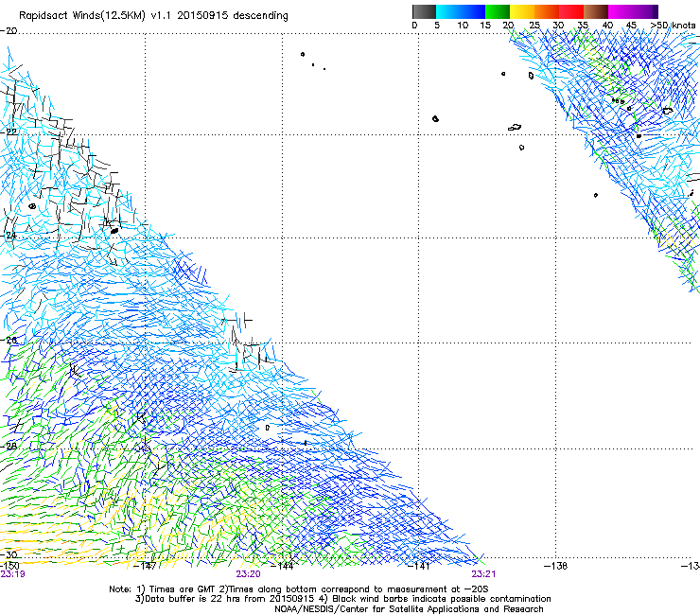Click the '-138' longitude label

tap(556, 566)
